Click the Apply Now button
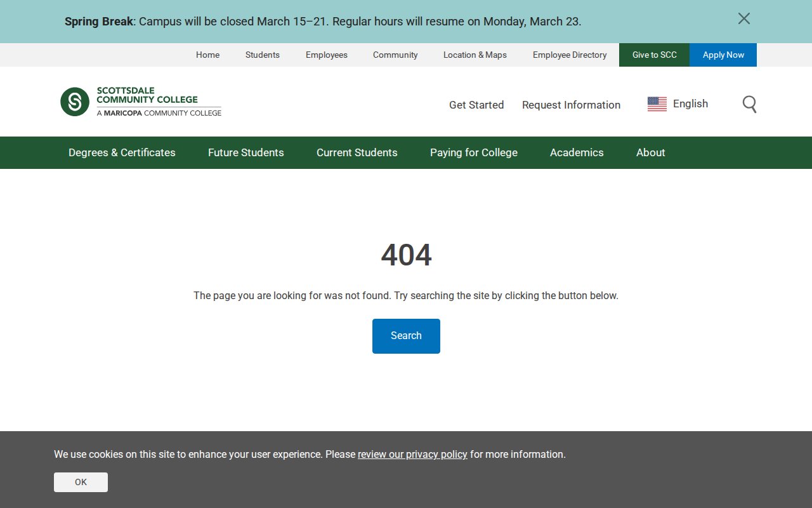Viewport: 812px width, 508px height. (723, 55)
